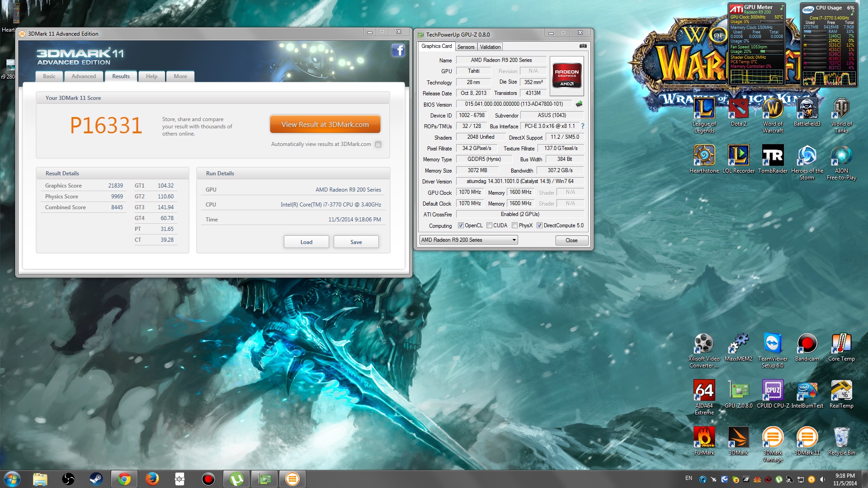Screen dimensions: 868x488
Task: Click the Facebook share icon in 3DMark
Action: pyautogui.click(x=398, y=50)
